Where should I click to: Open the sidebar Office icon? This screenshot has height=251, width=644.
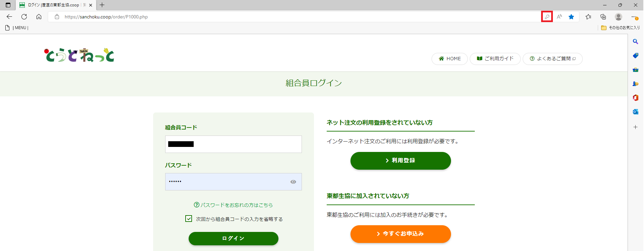click(x=635, y=98)
